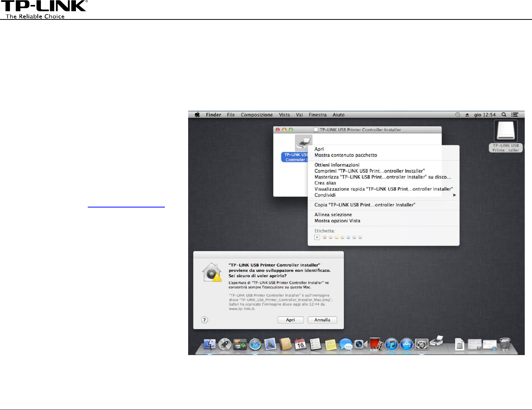Apply the yellow label swatch

point(337,237)
